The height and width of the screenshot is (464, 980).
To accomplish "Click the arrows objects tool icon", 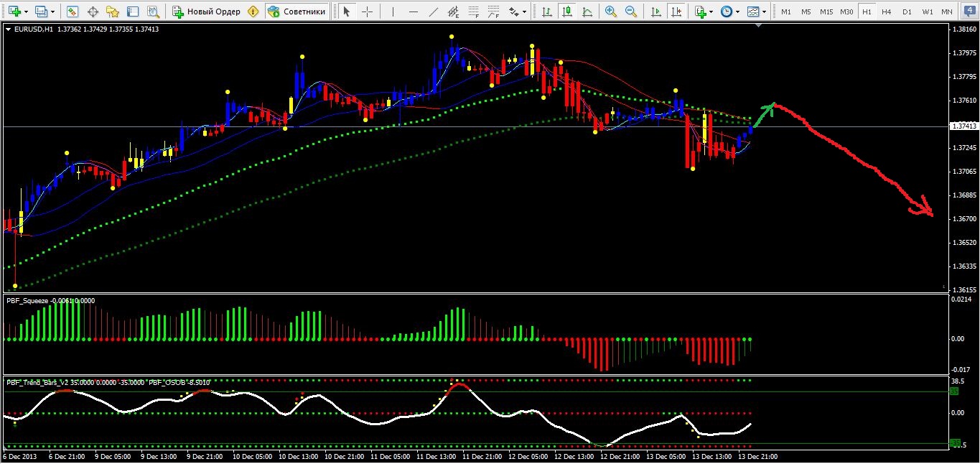I will pos(514,11).
